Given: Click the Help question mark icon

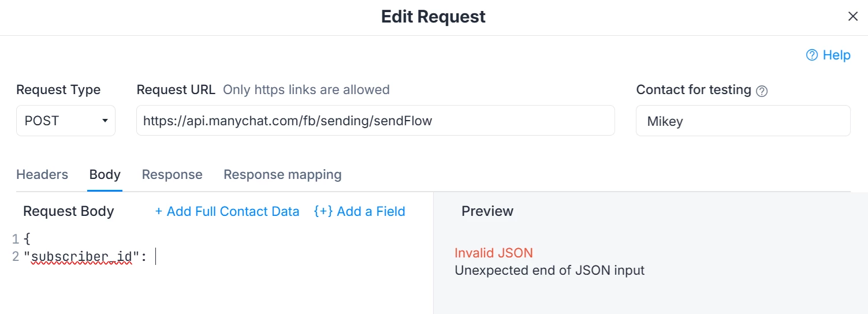Looking at the screenshot, I should point(812,55).
